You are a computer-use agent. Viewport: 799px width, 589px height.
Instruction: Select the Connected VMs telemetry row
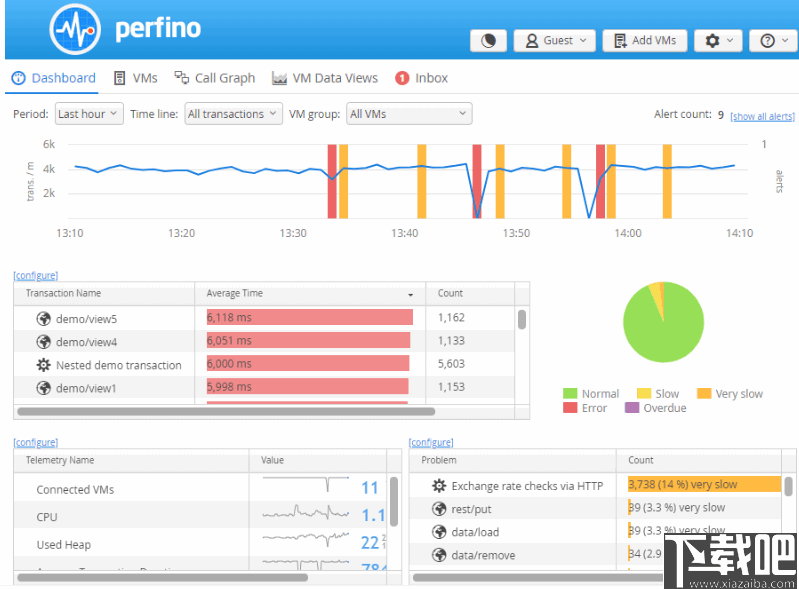(200, 489)
